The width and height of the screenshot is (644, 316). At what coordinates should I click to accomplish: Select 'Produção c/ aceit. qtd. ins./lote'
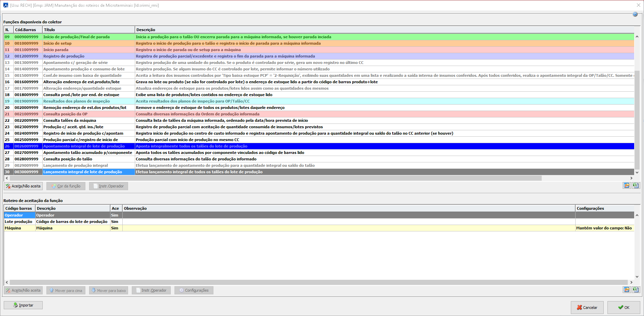point(319,127)
